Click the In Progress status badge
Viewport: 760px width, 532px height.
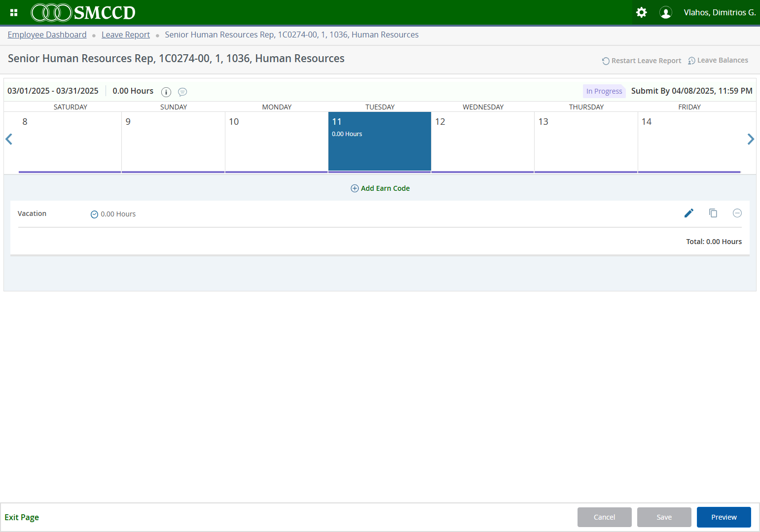(x=604, y=91)
